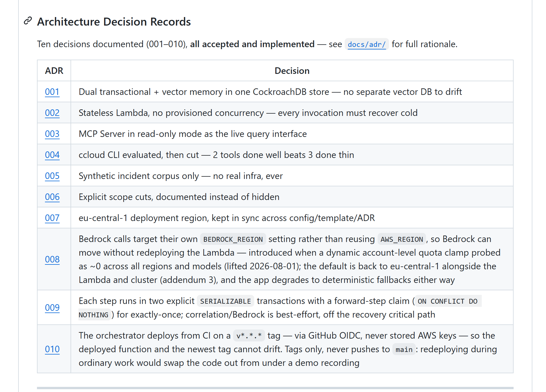This screenshot has width=546, height=392.
Task: Open ADR 008 link
Action: pyautogui.click(x=52, y=259)
